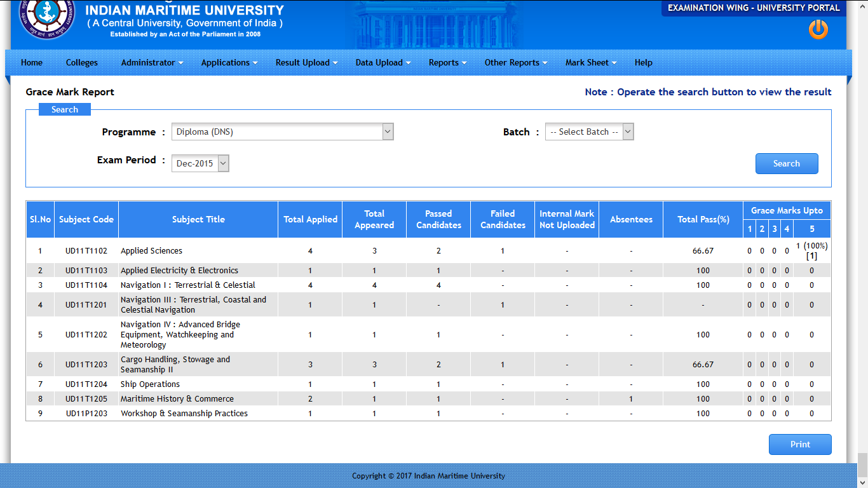Click Navigation I : Terrestrial & Celestial
The height and width of the screenshot is (488, 868).
coord(188,285)
